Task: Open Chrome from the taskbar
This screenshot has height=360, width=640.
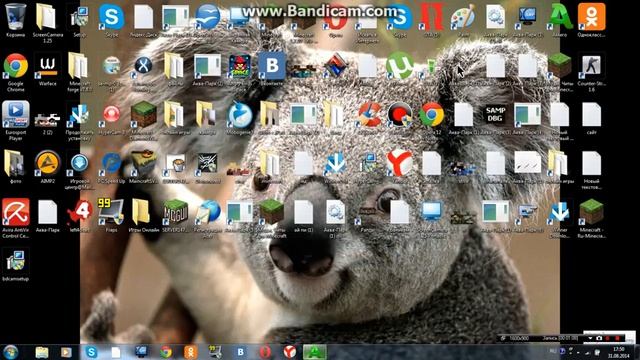Action: [166, 352]
